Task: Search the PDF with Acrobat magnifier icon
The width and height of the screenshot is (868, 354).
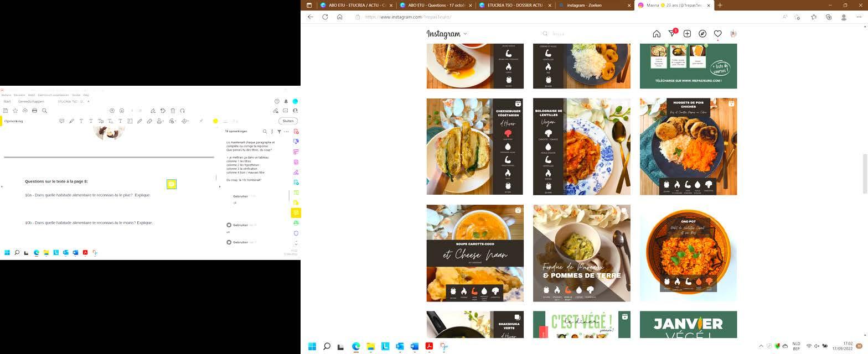Action: pos(44,111)
